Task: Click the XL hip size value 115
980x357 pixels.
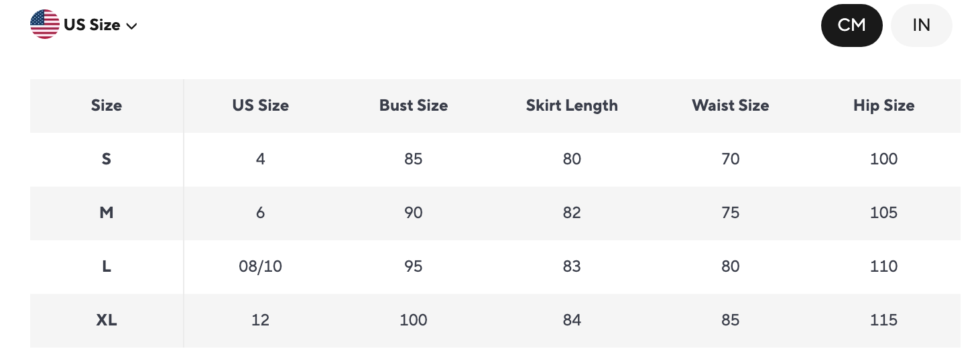Action: click(x=883, y=320)
